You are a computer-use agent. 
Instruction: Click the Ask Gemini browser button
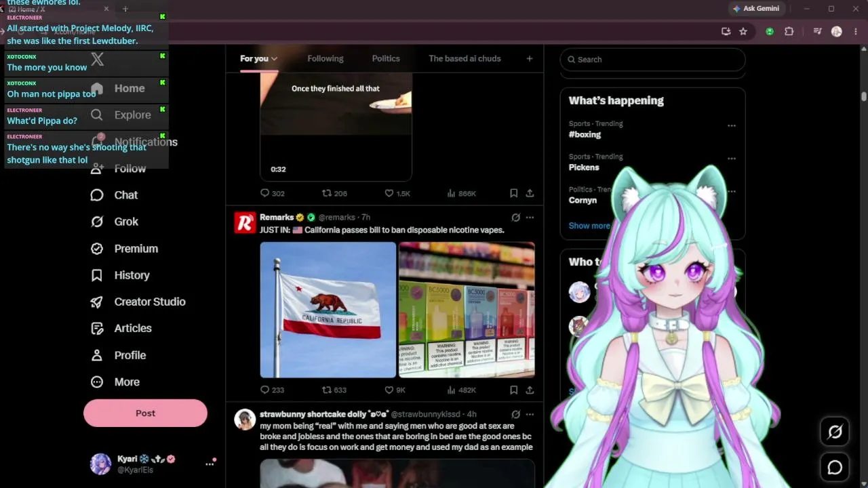(757, 9)
